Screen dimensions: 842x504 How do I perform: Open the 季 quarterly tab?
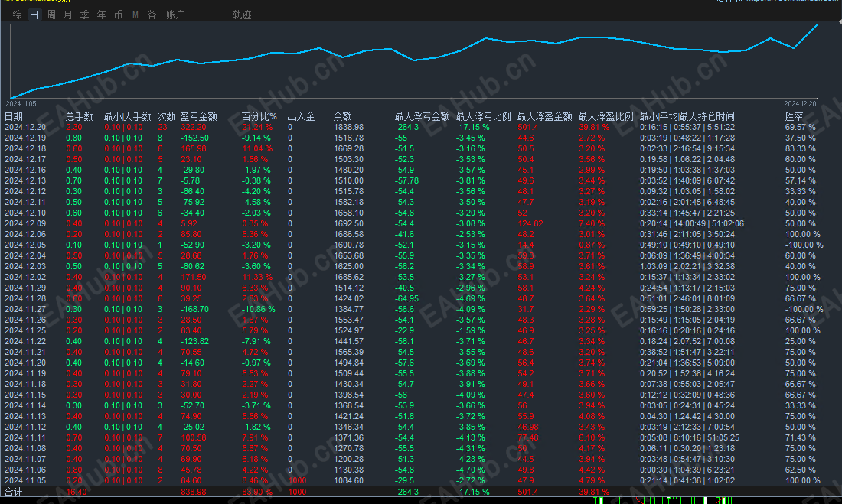pyautogui.click(x=85, y=15)
